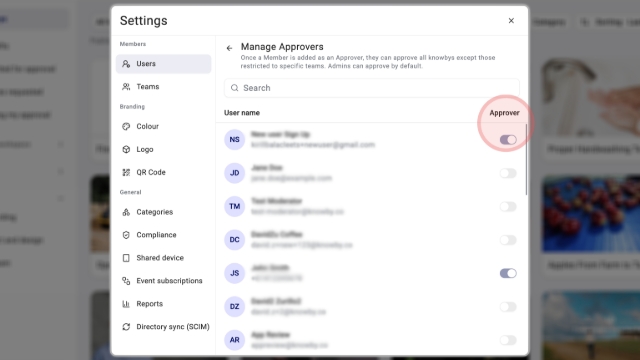640x360 pixels.
Task: Enable approver toggle for DZ user
Action: tap(508, 307)
